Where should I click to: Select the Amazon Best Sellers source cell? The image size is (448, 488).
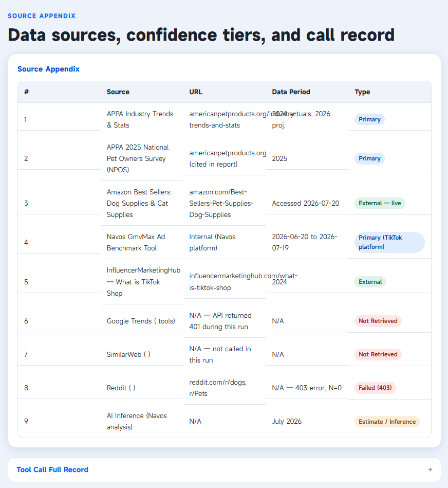tap(139, 203)
